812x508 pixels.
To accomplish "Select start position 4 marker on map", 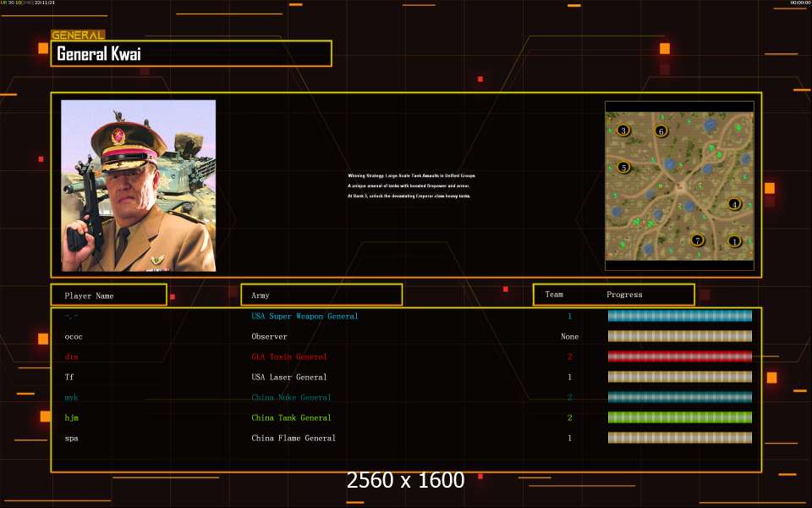I will tap(734, 204).
